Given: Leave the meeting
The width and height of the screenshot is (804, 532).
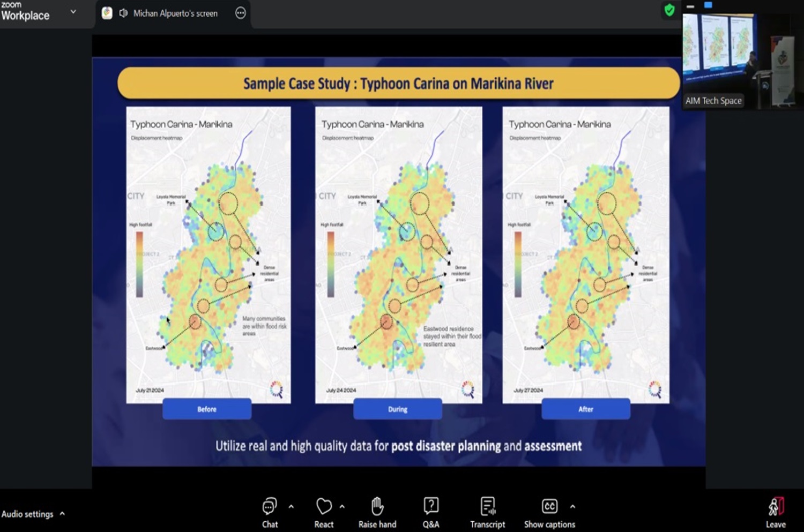Looking at the screenshot, I should click(x=776, y=512).
